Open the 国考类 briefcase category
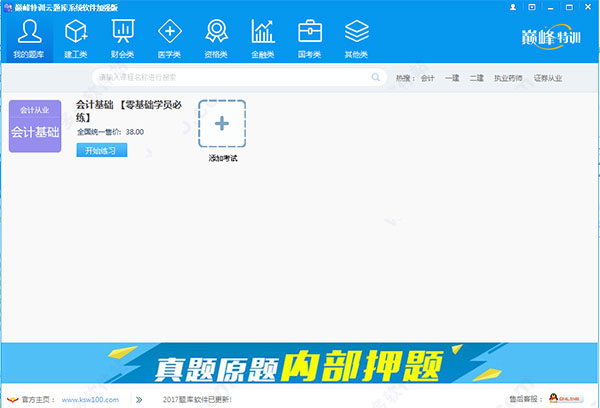 pos(310,39)
